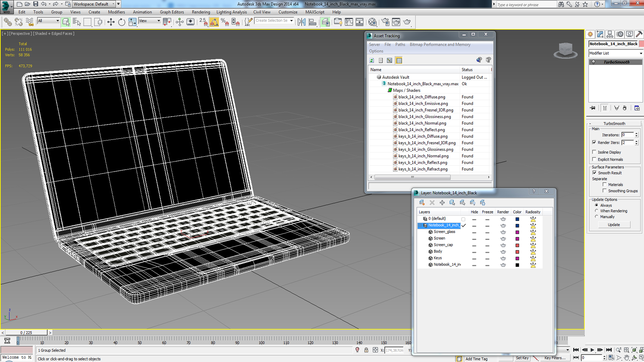This screenshot has width=644, height=362.
Task: Toggle Render Iters checkbox
Action: point(594,142)
